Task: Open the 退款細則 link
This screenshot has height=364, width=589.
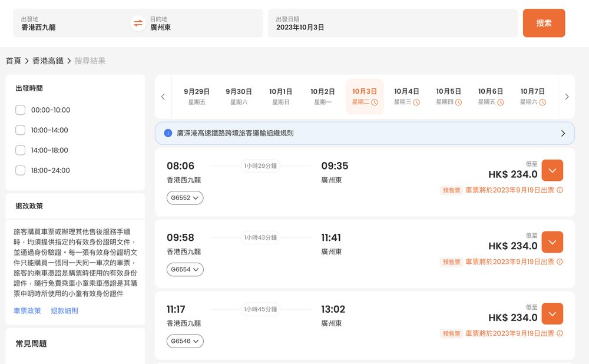Action: point(64,310)
